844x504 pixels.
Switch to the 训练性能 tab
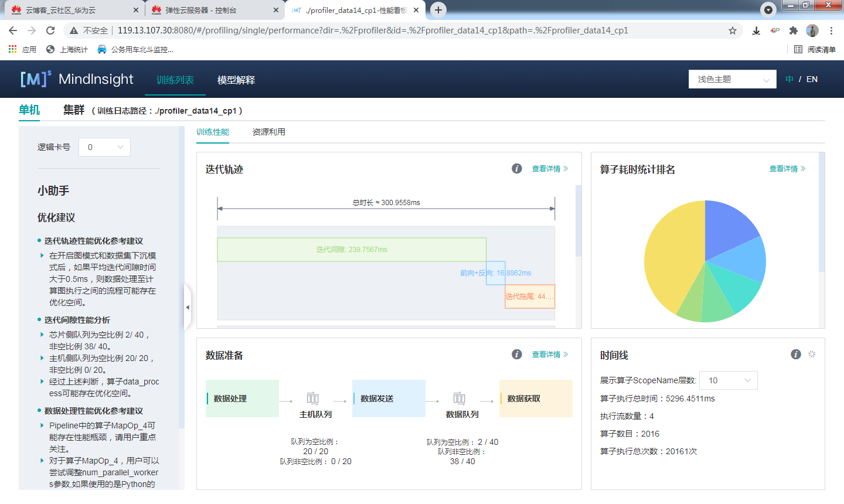pyautogui.click(x=213, y=132)
